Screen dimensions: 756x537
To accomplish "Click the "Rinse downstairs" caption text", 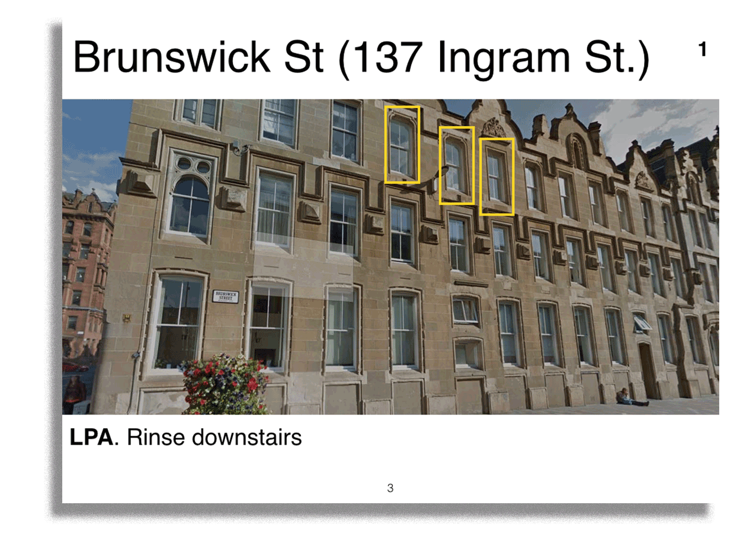I will point(214,437).
